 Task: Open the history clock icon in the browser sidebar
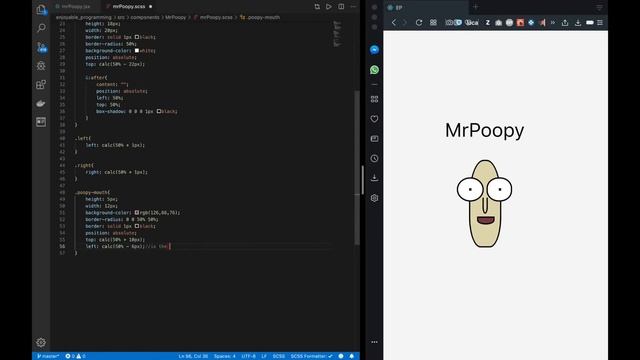374,158
